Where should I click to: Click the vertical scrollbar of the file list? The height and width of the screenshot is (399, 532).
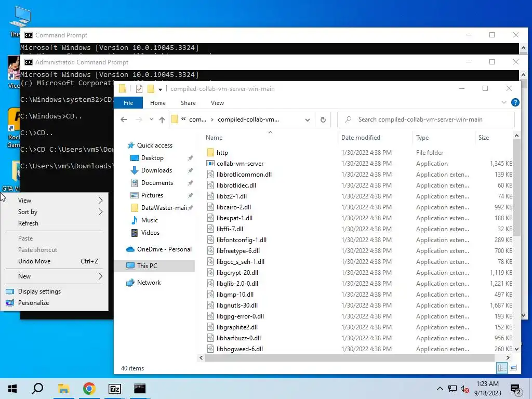point(516,187)
